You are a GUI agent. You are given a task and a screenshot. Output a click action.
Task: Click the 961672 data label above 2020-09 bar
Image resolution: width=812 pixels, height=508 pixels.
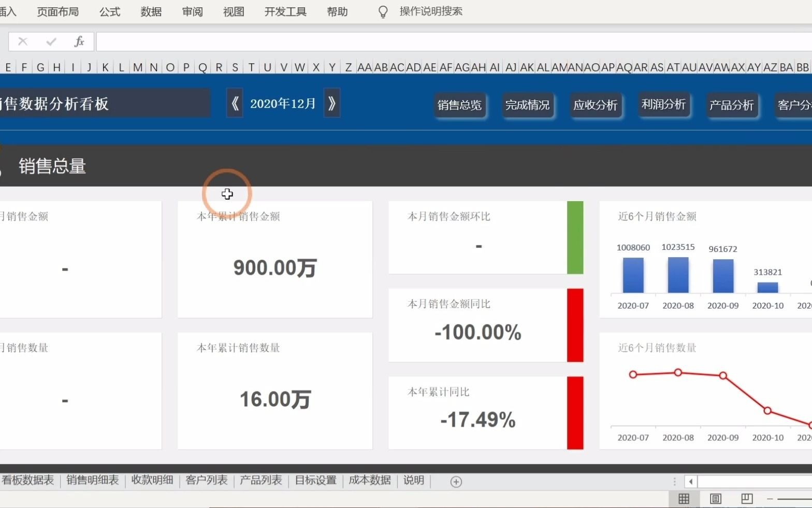(x=723, y=249)
